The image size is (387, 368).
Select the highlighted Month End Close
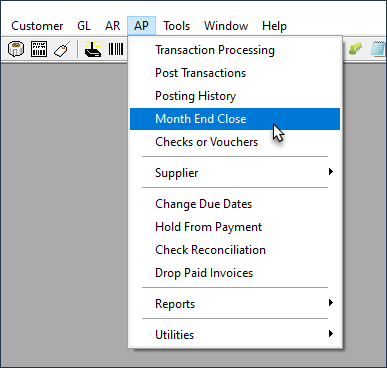click(235, 119)
